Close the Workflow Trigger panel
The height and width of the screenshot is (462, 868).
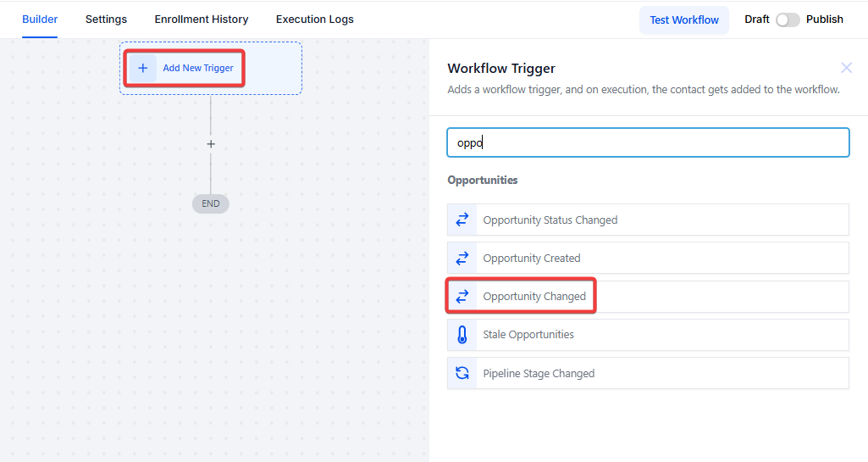click(x=846, y=68)
